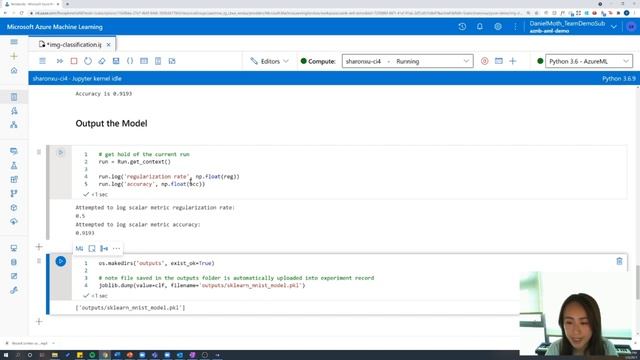Switch to the img-classification notebook tab
The height and width of the screenshot is (360, 640).
[x=73, y=44]
